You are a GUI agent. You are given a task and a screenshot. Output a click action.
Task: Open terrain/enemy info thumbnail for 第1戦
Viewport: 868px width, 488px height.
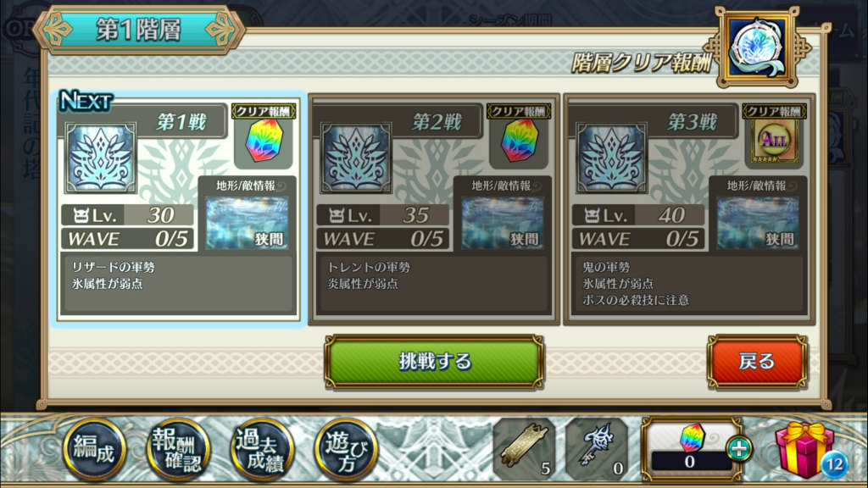(247, 223)
